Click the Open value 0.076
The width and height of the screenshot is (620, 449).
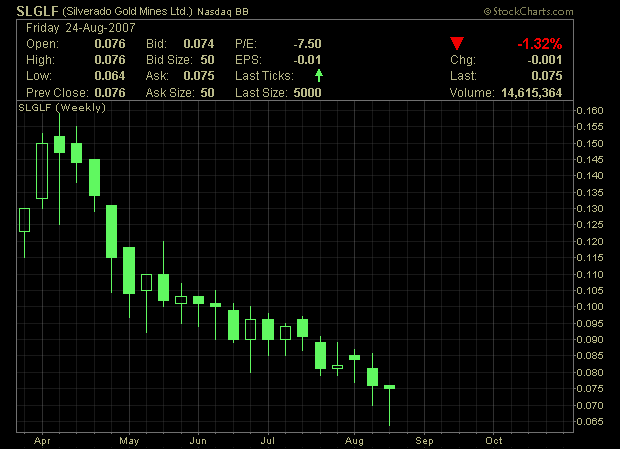click(x=110, y=44)
